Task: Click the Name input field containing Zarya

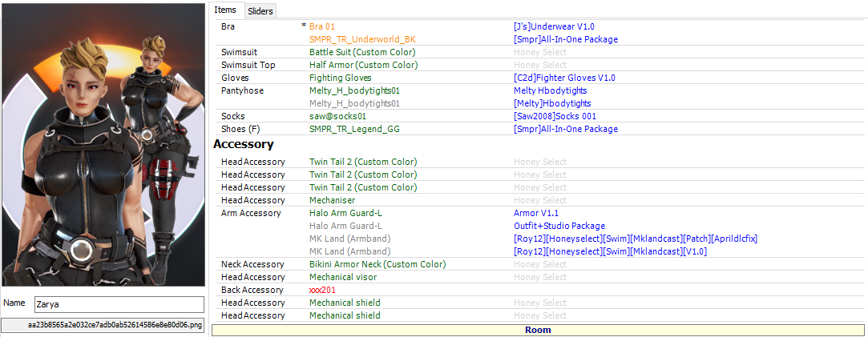Action: click(x=119, y=304)
